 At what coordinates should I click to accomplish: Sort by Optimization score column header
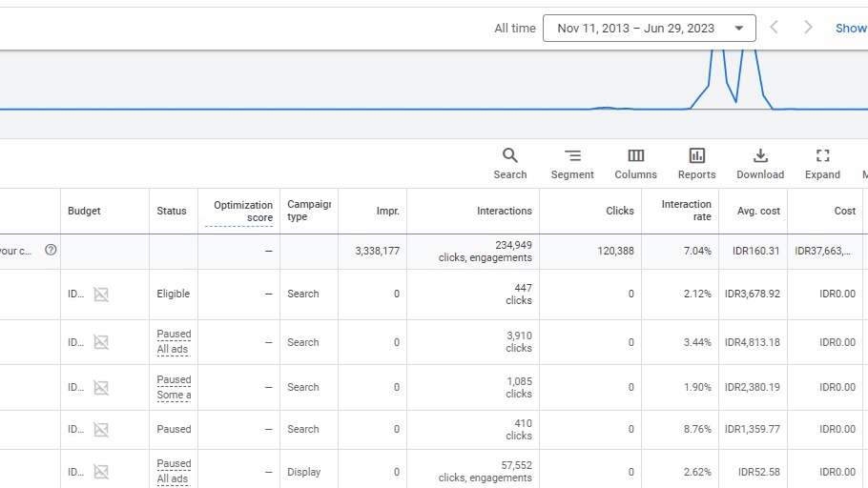coord(242,212)
